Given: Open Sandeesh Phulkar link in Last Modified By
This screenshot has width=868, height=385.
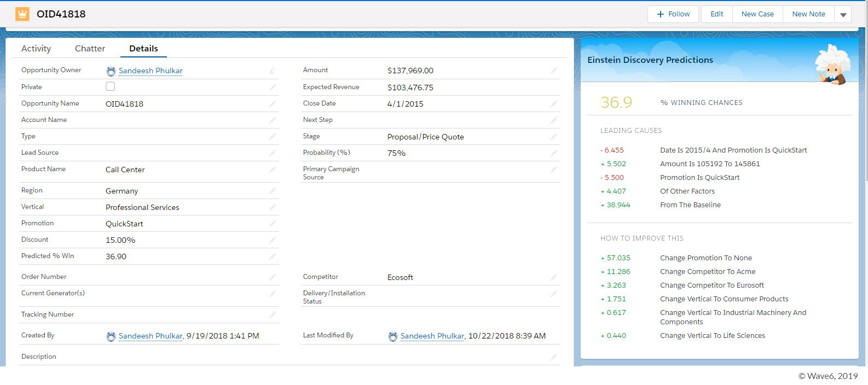Looking at the screenshot, I should (x=432, y=336).
